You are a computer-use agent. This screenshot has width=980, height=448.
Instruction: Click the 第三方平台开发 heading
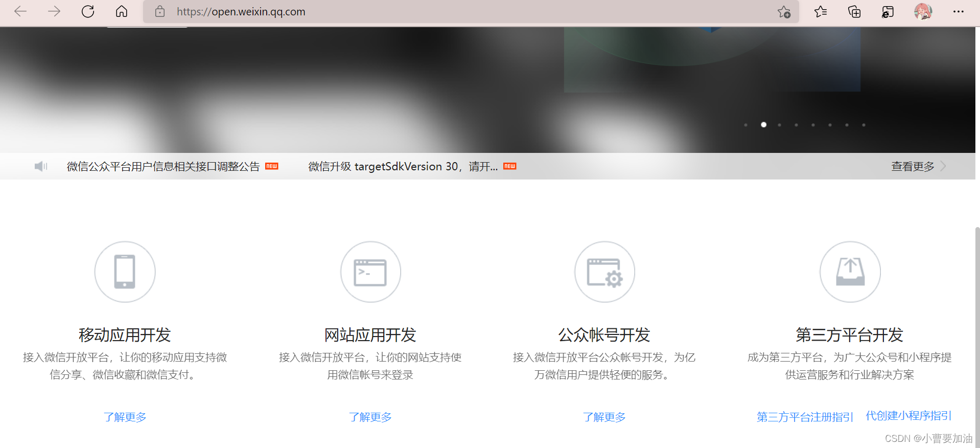(850, 335)
